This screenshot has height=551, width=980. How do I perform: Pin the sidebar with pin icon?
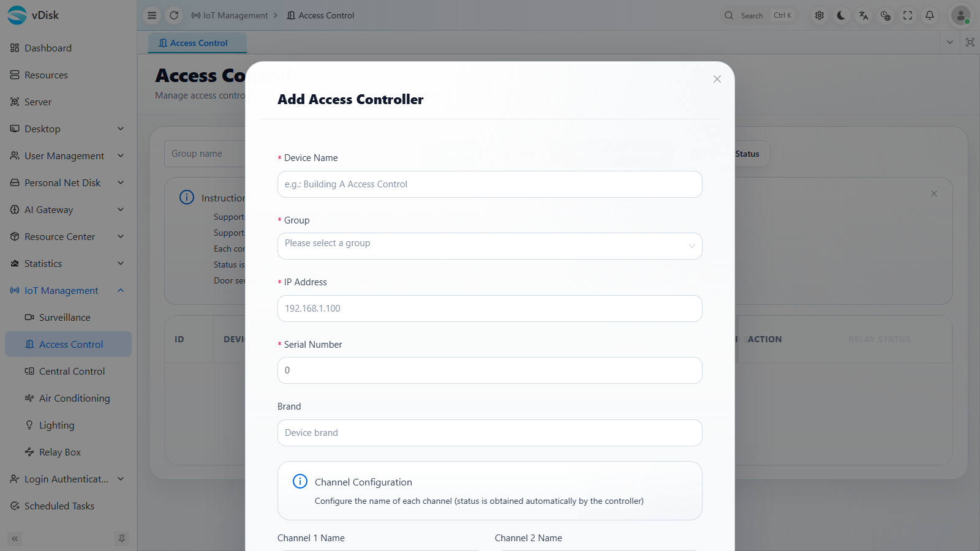click(122, 539)
